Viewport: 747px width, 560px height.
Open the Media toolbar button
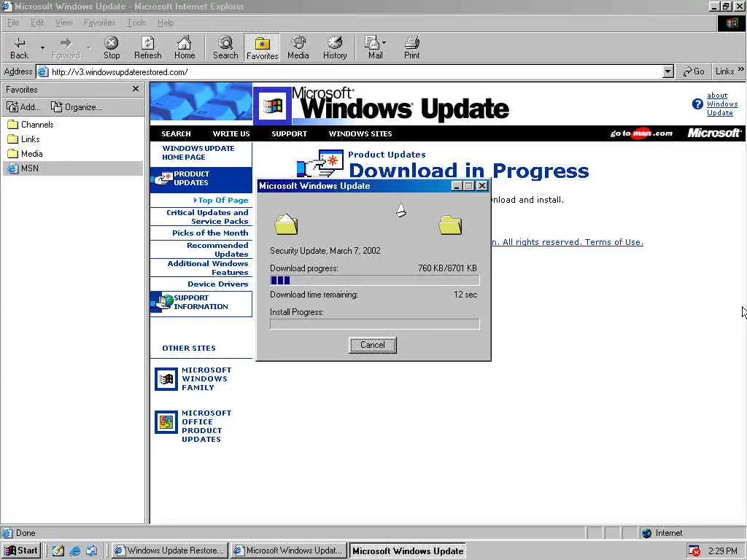[x=298, y=47]
